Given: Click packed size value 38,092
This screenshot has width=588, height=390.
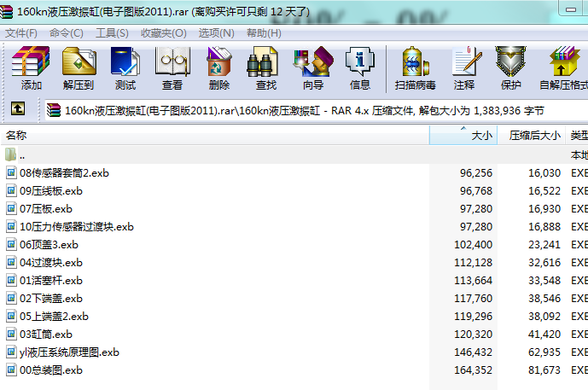Looking at the screenshot, I should tap(544, 317).
